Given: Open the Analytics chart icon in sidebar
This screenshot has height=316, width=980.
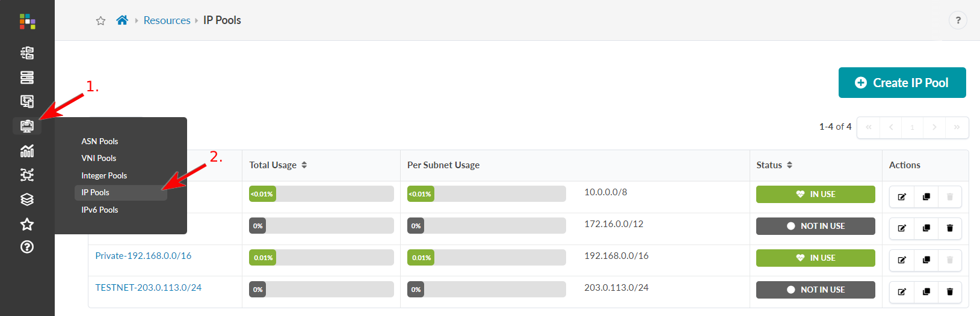Looking at the screenshot, I should pyautogui.click(x=27, y=151).
